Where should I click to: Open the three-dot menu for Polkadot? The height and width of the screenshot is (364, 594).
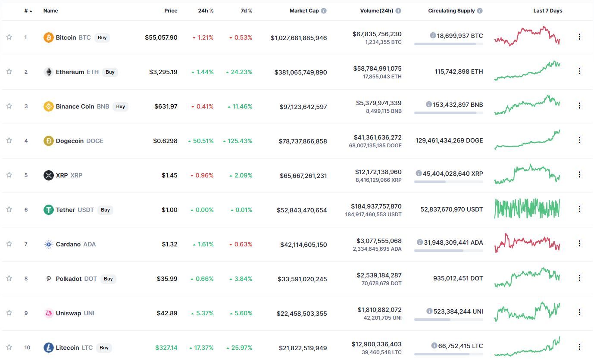(579, 278)
